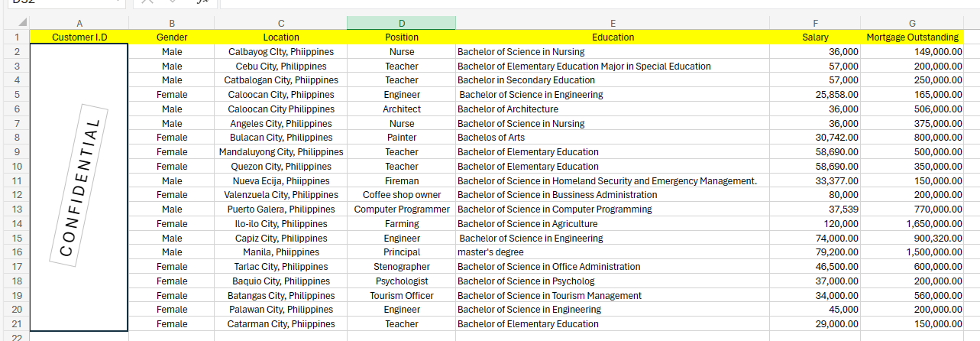This screenshot has width=980, height=341.
Task: Click the Puerto Galera, Philippines cell
Action: coord(281,209)
